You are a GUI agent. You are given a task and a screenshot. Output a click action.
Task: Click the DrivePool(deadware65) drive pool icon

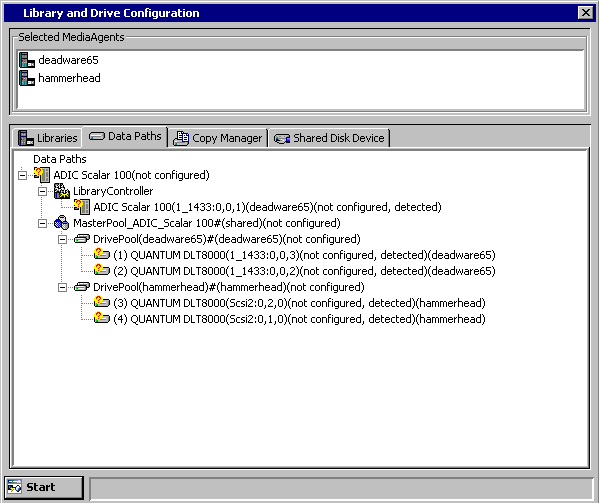pos(82,239)
